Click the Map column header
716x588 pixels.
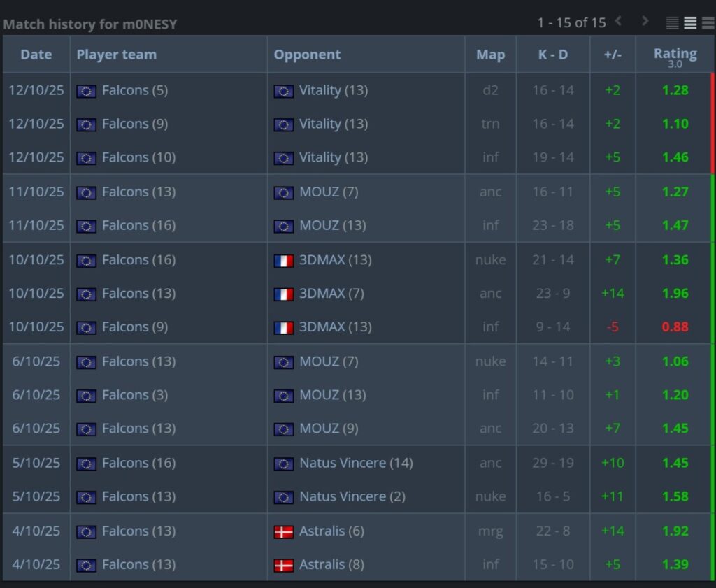[x=490, y=55]
